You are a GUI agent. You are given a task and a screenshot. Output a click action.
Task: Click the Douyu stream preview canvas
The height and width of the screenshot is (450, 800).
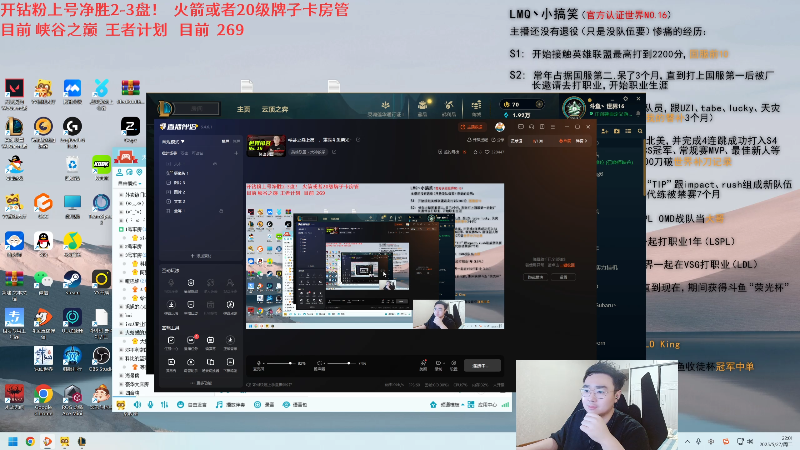[375, 256]
